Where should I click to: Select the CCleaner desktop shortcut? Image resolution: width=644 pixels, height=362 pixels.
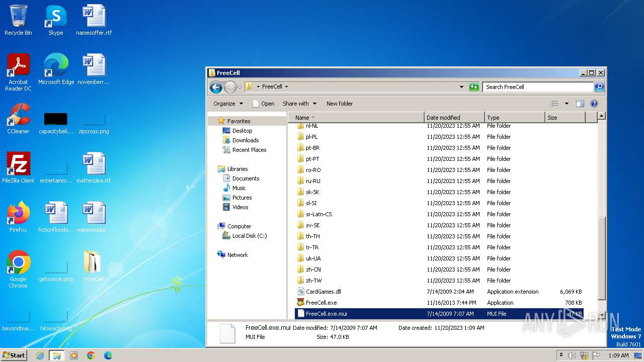tap(18, 119)
